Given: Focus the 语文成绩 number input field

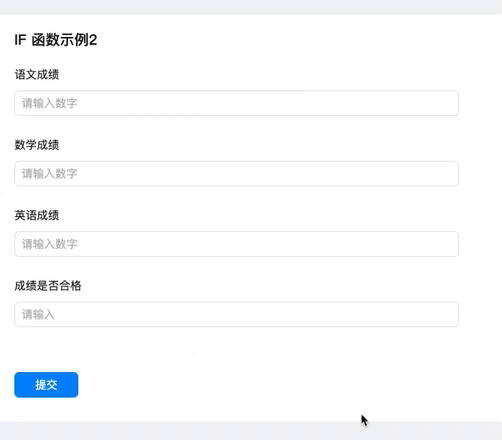Looking at the screenshot, I should click(236, 103).
